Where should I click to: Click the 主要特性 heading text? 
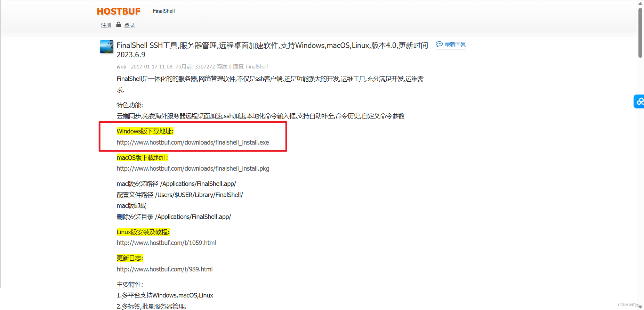pyautogui.click(x=130, y=285)
